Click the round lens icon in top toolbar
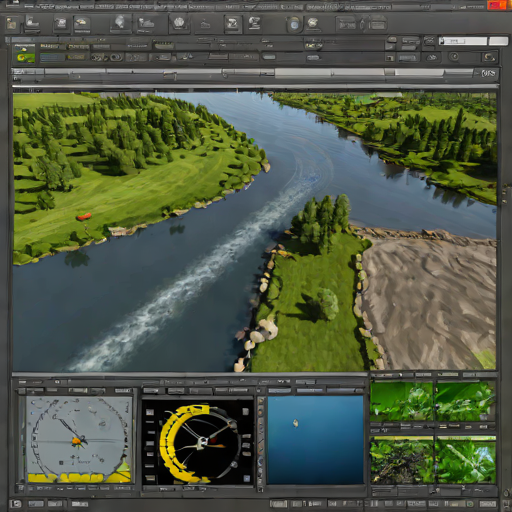This screenshot has height=512, width=512. pos(294,24)
